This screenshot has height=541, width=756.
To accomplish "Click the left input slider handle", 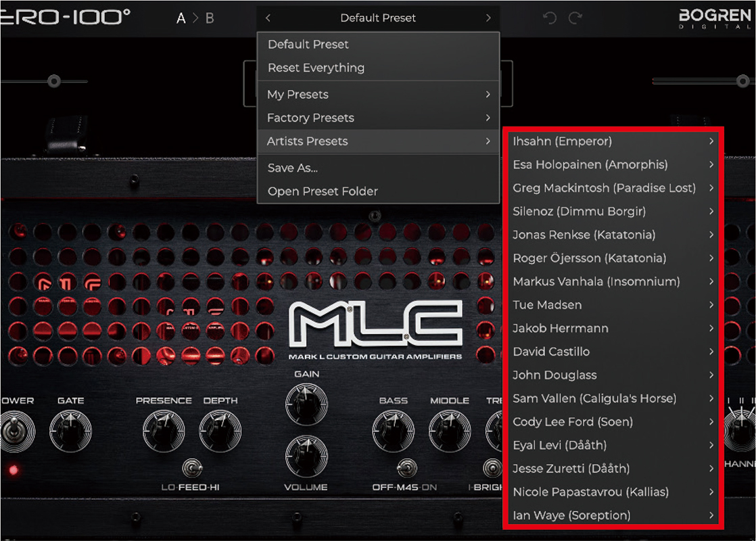I will (x=54, y=81).
